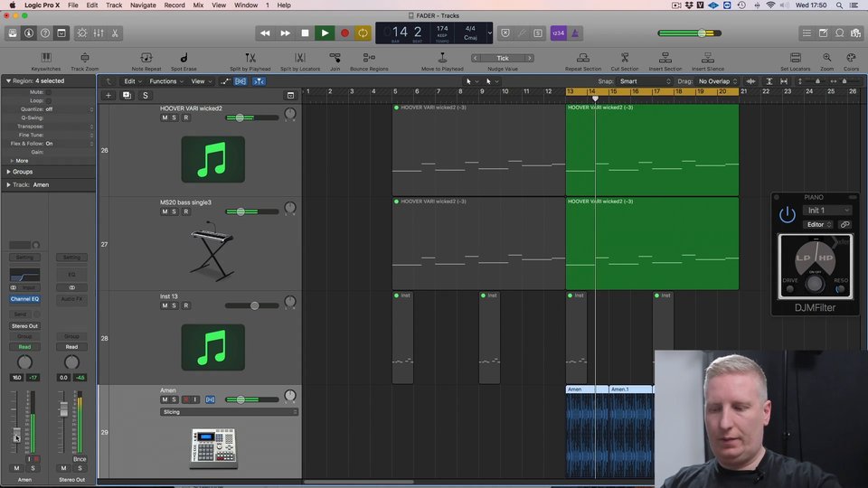Open the Navigate menu

coord(143,5)
